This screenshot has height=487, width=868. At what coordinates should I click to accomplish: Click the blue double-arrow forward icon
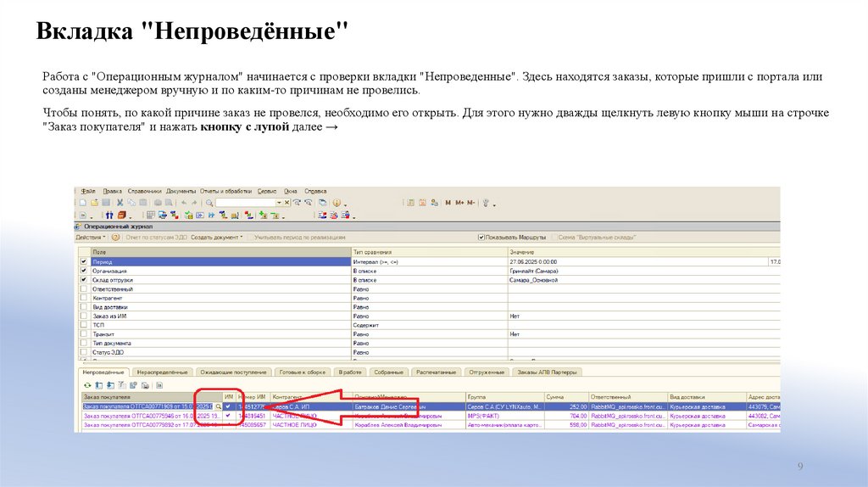pos(211,215)
